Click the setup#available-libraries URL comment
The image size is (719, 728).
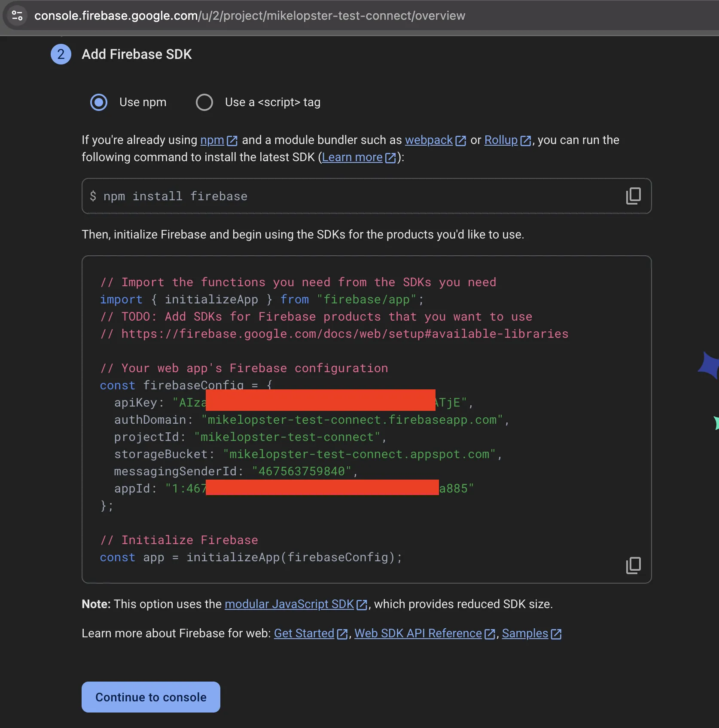coord(334,334)
